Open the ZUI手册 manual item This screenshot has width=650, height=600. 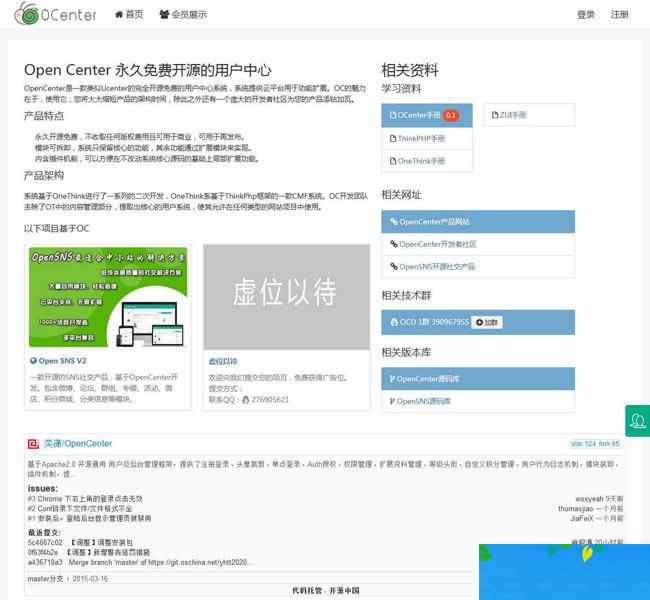[511, 115]
